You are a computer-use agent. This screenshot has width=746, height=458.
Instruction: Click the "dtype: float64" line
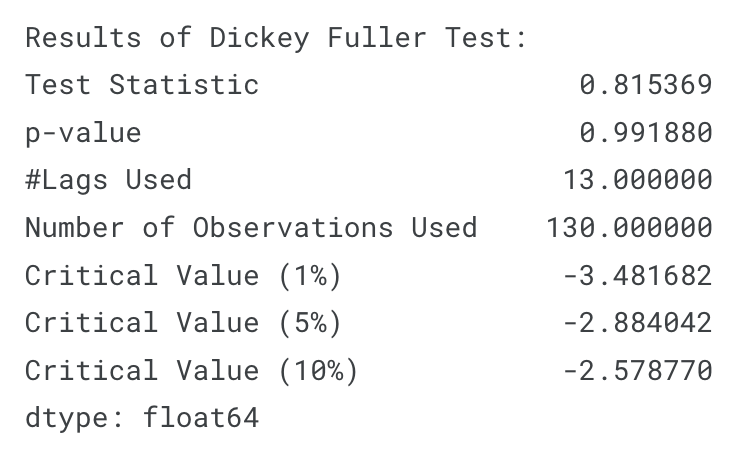point(142,417)
